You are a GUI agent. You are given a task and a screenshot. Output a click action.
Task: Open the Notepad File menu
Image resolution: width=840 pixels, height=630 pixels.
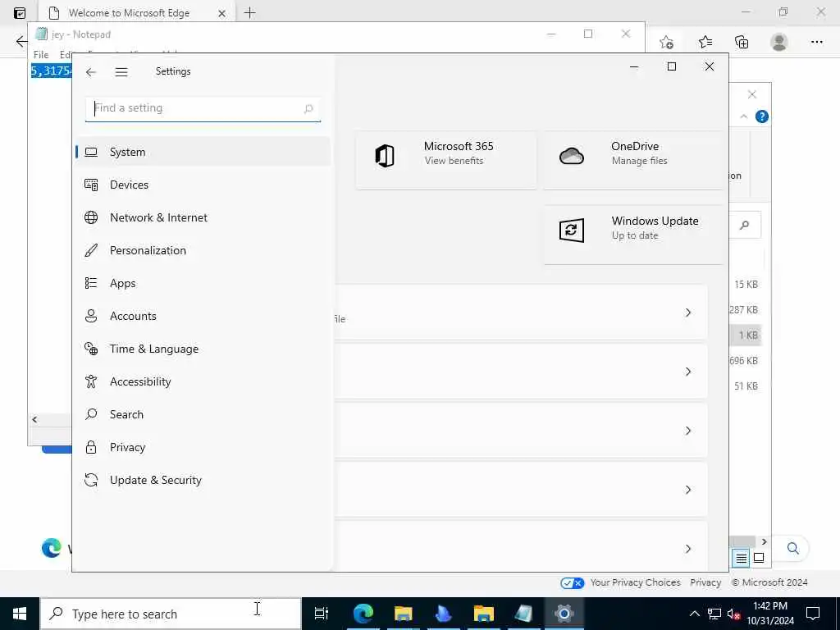coord(41,55)
